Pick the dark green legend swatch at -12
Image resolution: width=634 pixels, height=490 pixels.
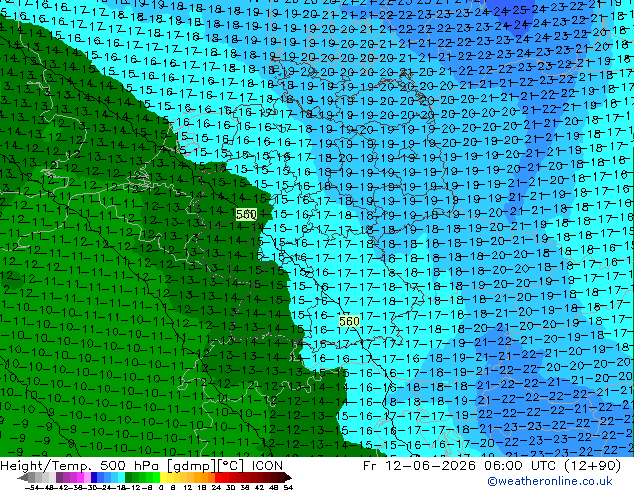128,477
